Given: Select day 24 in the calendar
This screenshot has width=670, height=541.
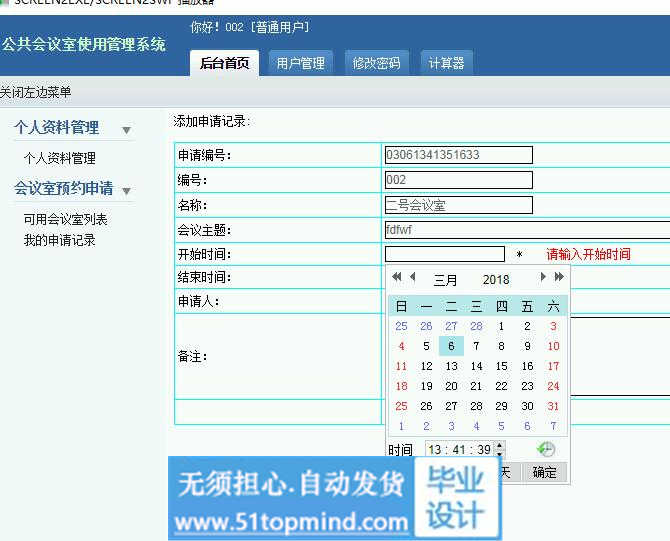Looking at the screenshot, I should point(553,386).
